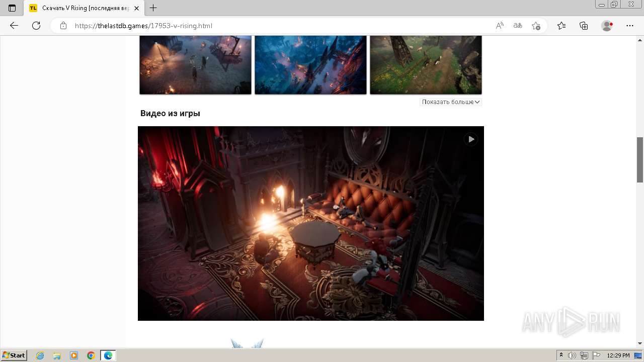The height and width of the screenshot is (362, 644).
Task: Open File Explorer from the taskbar
Action: tap(57, 355)
